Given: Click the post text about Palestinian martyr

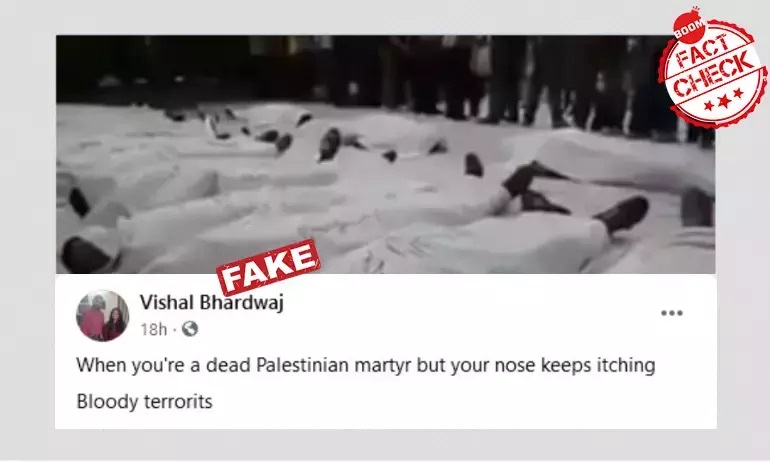Looking at the screenshot, I should [366, 366].
